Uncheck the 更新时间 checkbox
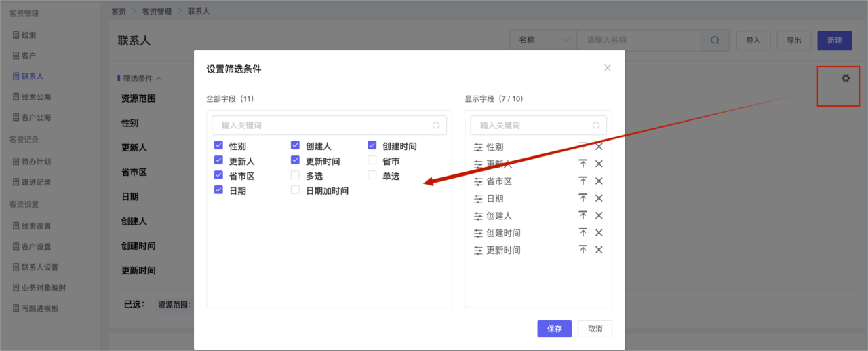 pos(295,160)
